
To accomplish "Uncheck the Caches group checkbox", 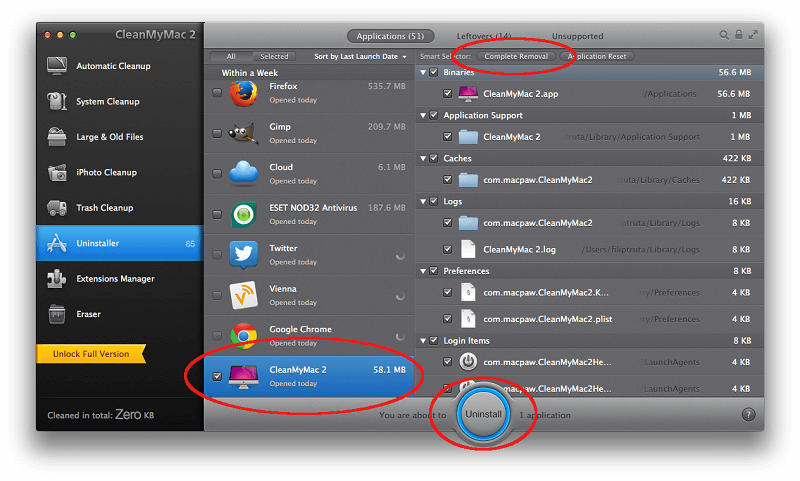I will click(434, 158).
